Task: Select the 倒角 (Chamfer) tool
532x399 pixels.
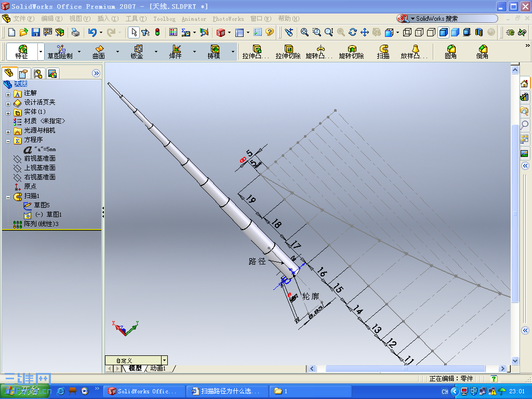Action: pos(482,51)
